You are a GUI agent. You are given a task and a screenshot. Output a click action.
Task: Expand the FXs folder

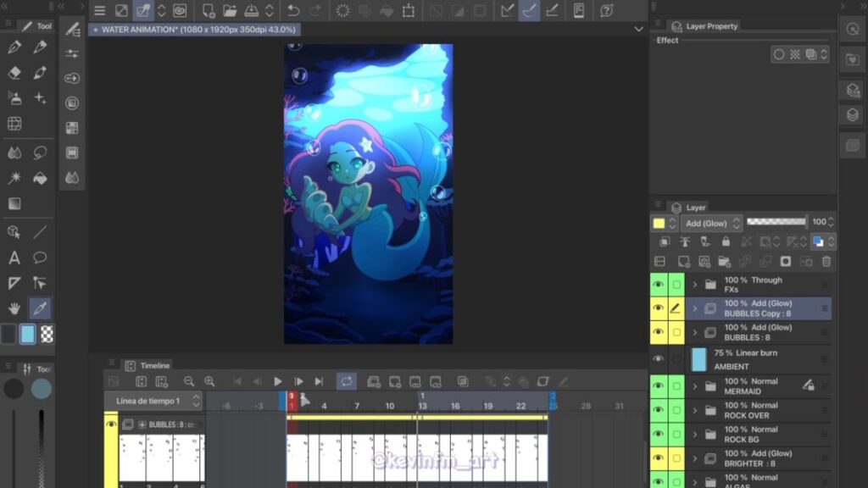coord(695,285)
